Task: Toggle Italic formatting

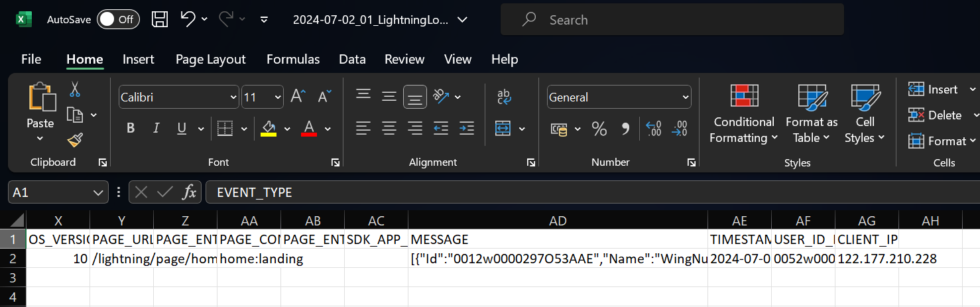Action: (156, 129)
